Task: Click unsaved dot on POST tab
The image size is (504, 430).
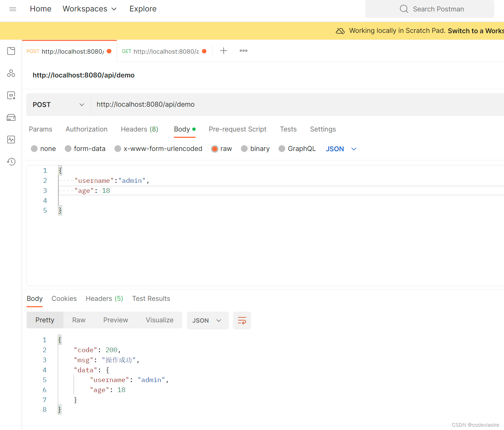Action: [x=109, y=51]
